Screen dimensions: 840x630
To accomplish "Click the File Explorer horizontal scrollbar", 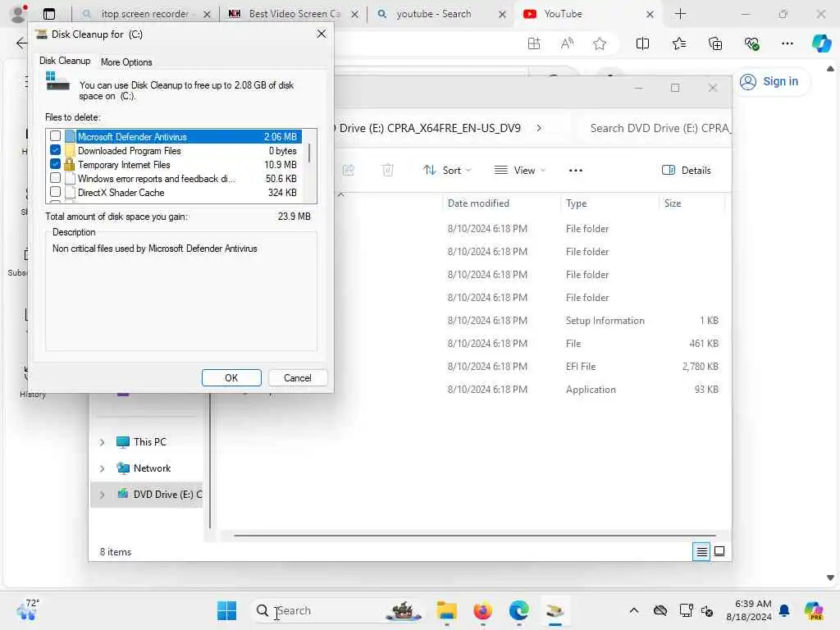I will [475, 535].
